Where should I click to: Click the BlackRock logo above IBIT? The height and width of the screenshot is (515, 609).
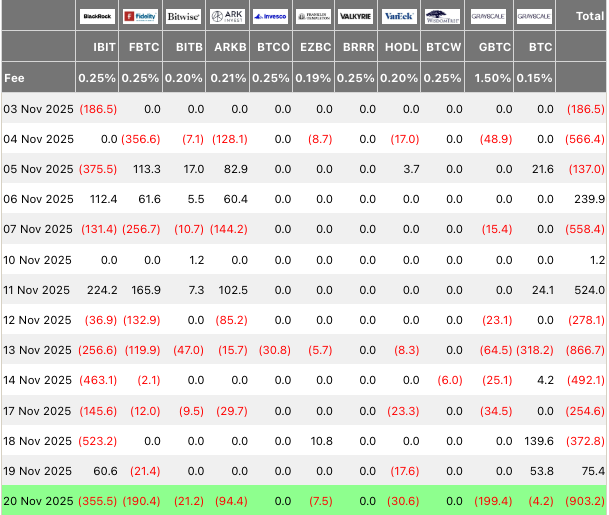97,17
